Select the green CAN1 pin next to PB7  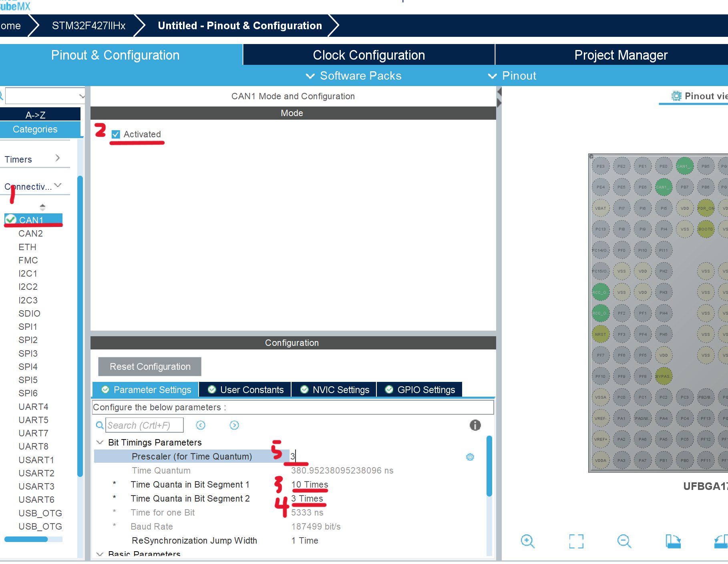pos(664,187)
